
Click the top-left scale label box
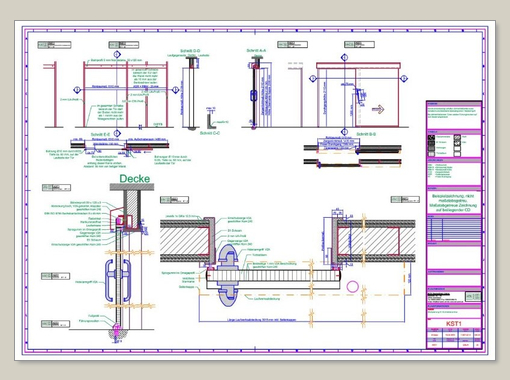[x=54, y=45]
